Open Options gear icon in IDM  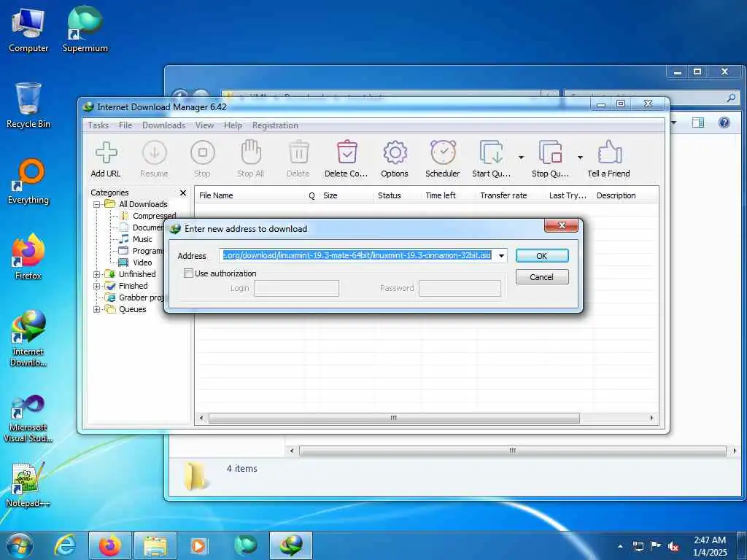[x=395, y=153]
